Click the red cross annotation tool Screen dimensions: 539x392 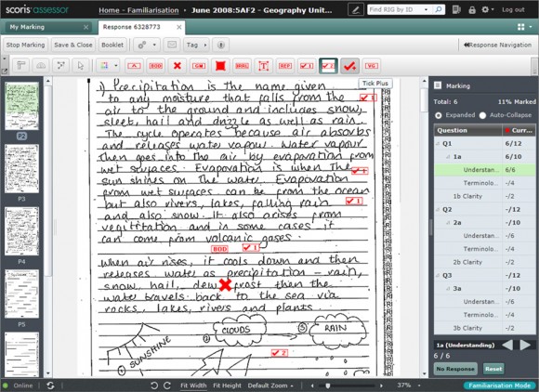point(177,66)
